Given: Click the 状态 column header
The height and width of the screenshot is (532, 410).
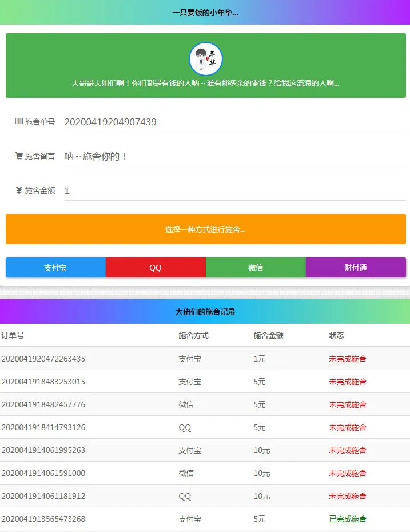Looking at the screenshot, I should 336,335.
